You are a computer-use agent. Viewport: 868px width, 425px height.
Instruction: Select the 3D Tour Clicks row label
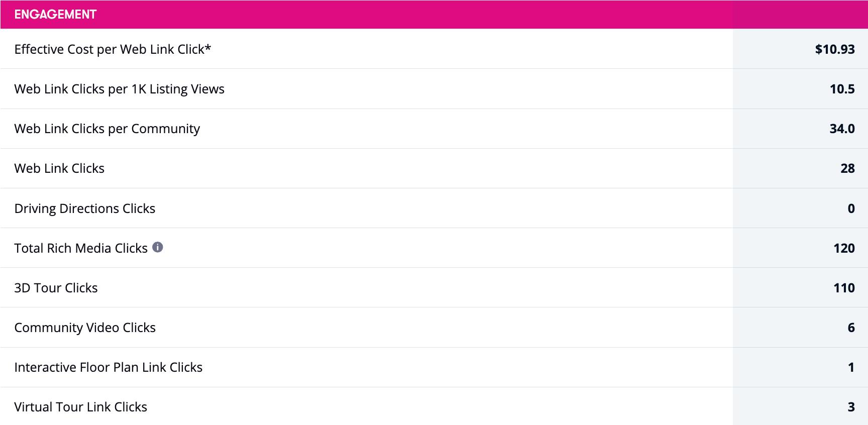tap(56, 288)
